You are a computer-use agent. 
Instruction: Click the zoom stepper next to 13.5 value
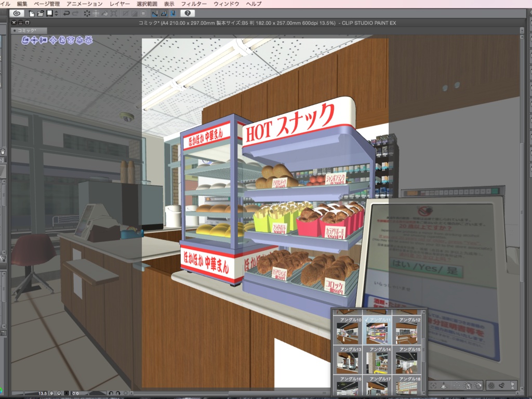[x=52, y=393]
